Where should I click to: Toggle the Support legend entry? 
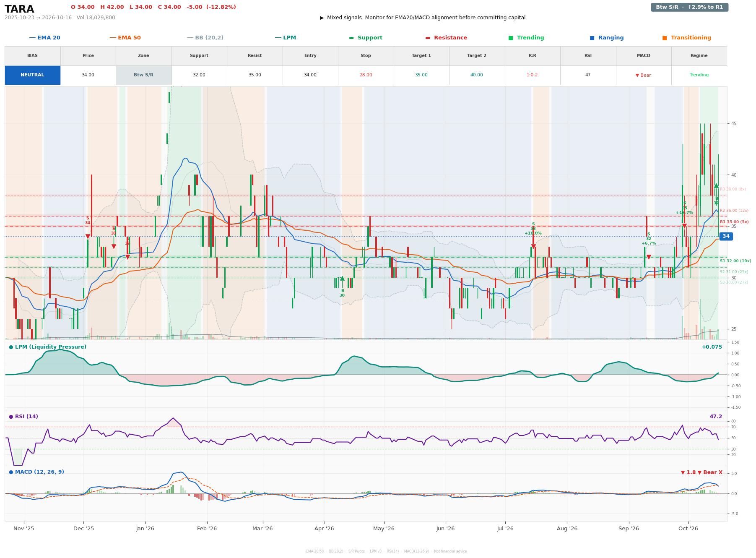(366, 38)
